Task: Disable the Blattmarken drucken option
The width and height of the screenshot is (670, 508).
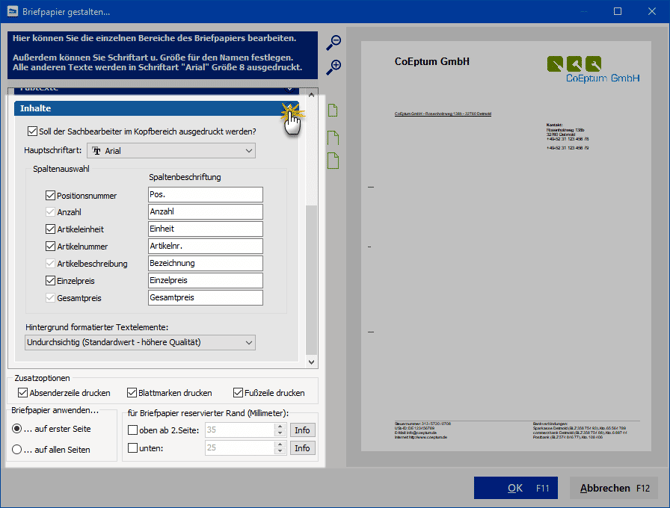Action: click(134, 393)
